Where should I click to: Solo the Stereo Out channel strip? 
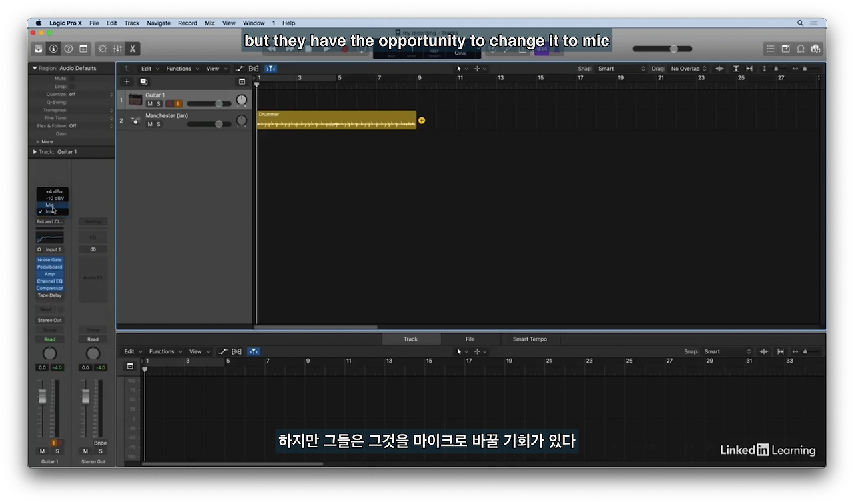click(x=100, y=451)
